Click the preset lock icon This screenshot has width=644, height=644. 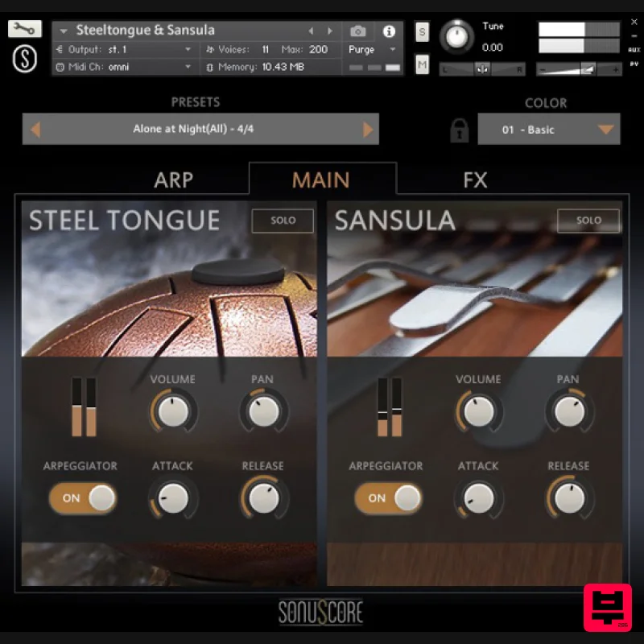(458, 130)
